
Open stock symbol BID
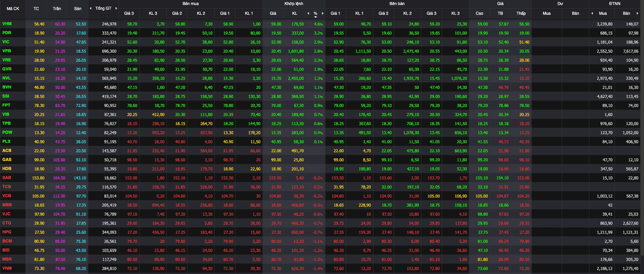pos(6,250)
